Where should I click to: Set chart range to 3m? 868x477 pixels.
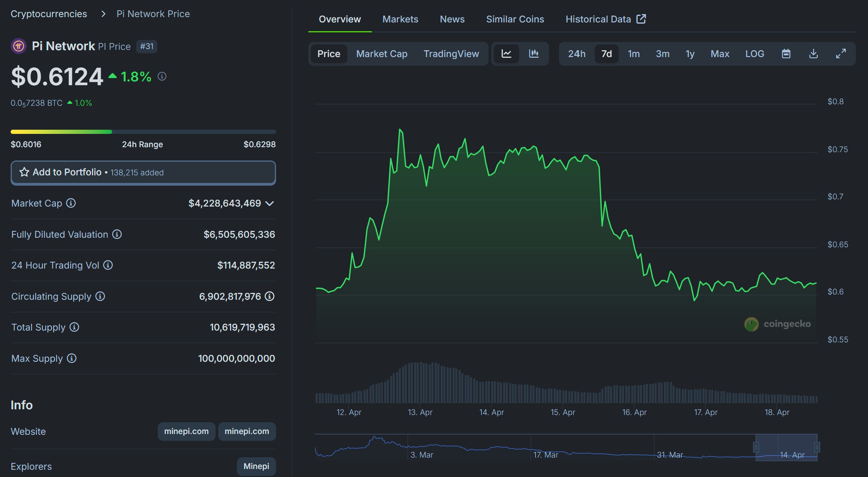tap(663, 54)
